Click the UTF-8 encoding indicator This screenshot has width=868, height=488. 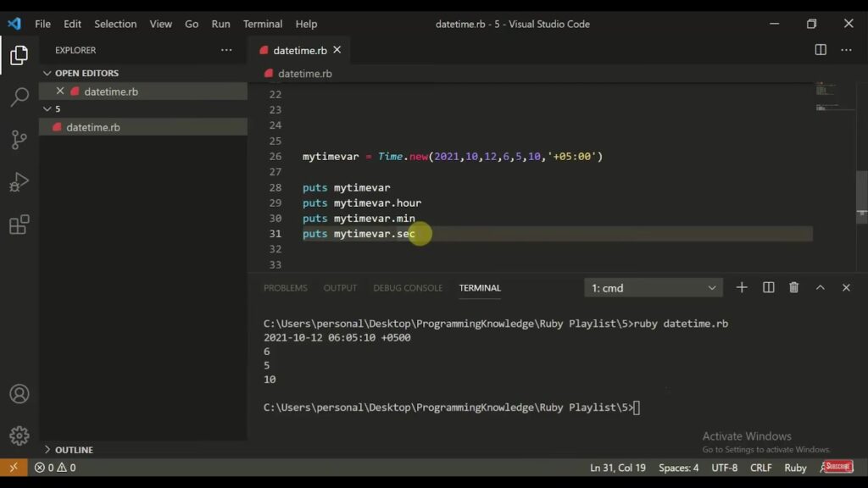tap(724, 468)
